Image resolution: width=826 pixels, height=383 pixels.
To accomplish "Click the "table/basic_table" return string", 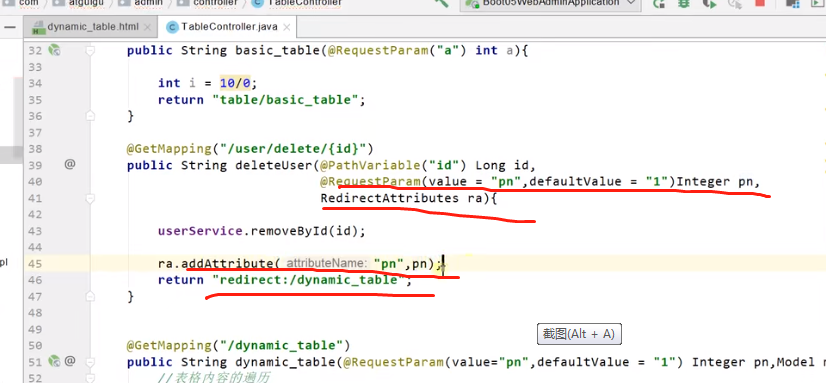I will coord(285,100).
